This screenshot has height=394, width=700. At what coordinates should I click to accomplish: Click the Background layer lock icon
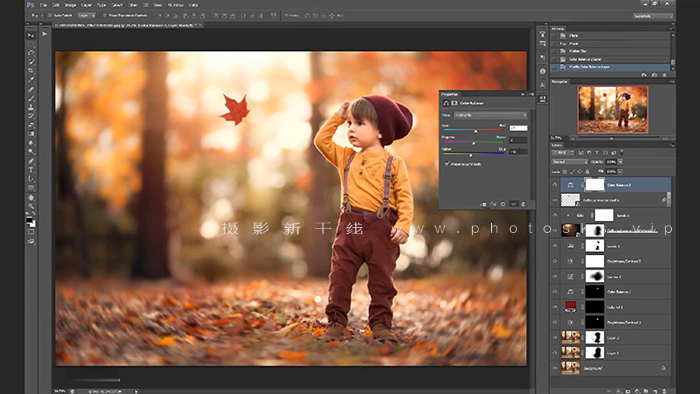[663, 368]
